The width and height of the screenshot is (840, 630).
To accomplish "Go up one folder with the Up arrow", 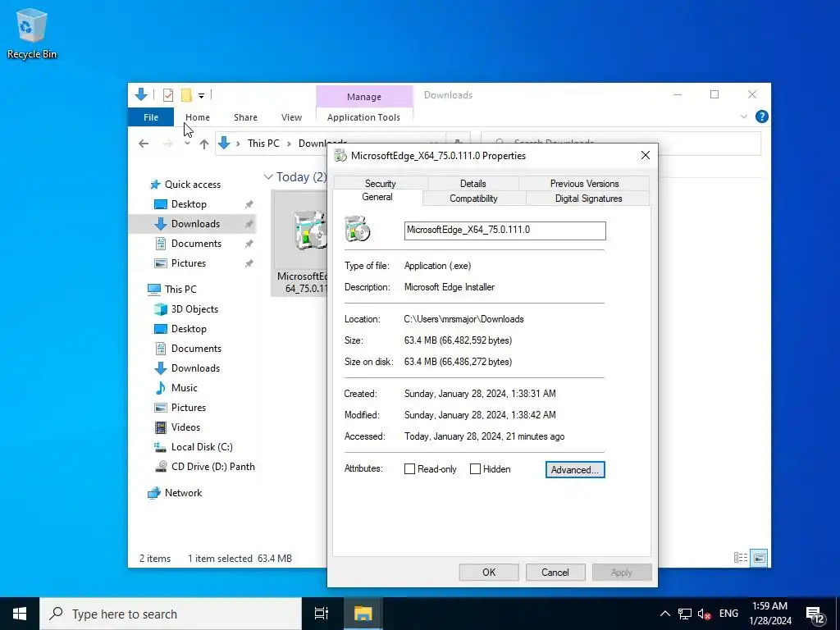I will [x=204, y=144].
